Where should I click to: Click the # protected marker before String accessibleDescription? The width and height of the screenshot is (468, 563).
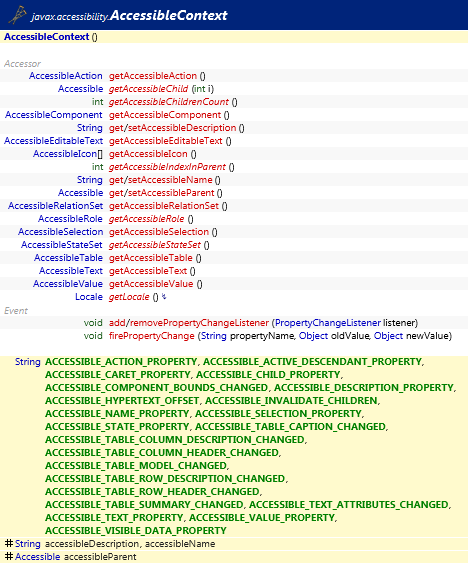[x=9, y=543]
